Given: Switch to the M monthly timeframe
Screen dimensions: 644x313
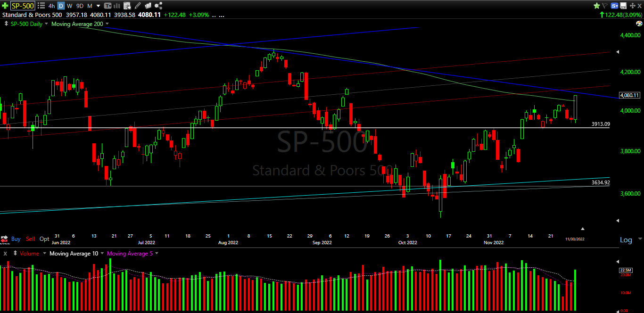Looking at the screenshot, I should pyautogui.click(x=90, y=6).
